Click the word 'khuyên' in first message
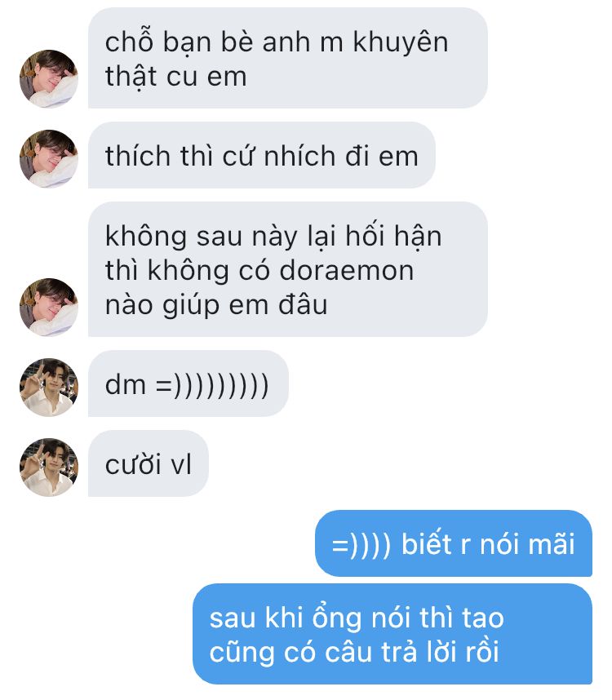Image resolution: width=612 pixels, height=700 pixels. click(401, 43)
